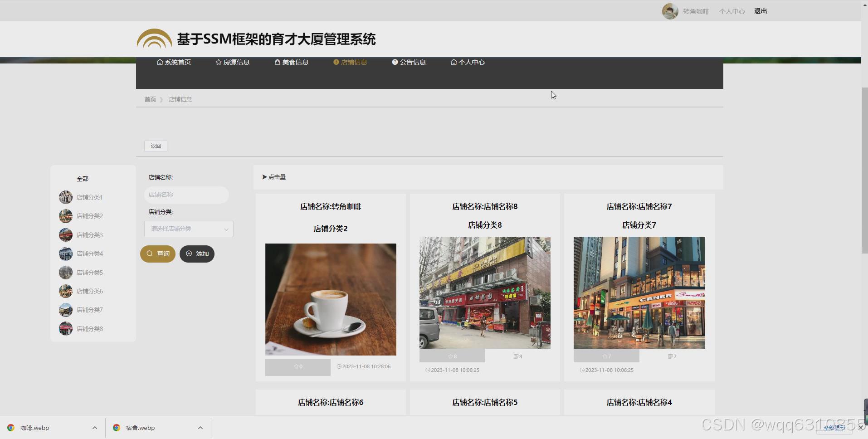Select 店铺分类8 text label in sidebar
This screenshot has height=439, width=868.
[90, 329]
